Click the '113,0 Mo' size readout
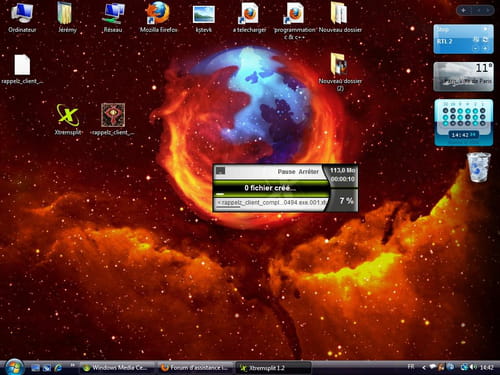 pyautogui.click(x=343, y=170)
